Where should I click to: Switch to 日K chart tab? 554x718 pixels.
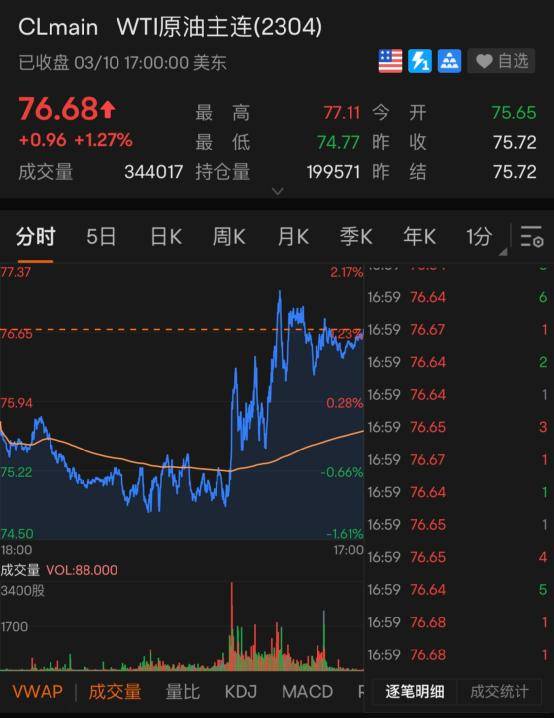(166, 237)
